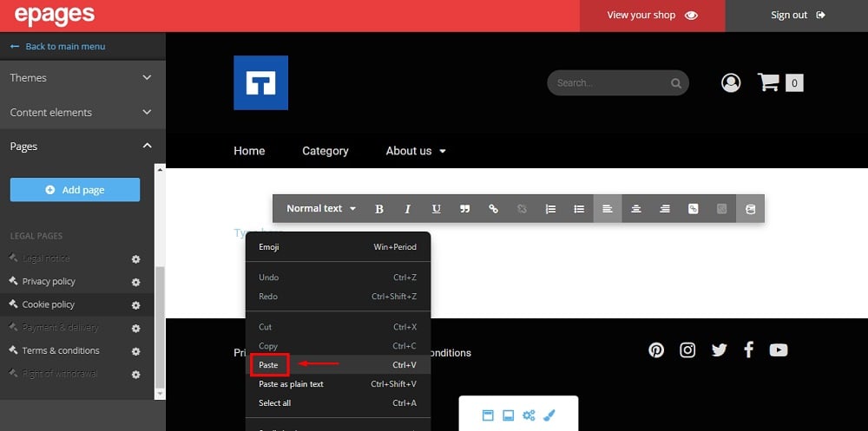This screenshot has width=868, height=431.
Task: Click the Add page button
Action: [x=75, y=190]
